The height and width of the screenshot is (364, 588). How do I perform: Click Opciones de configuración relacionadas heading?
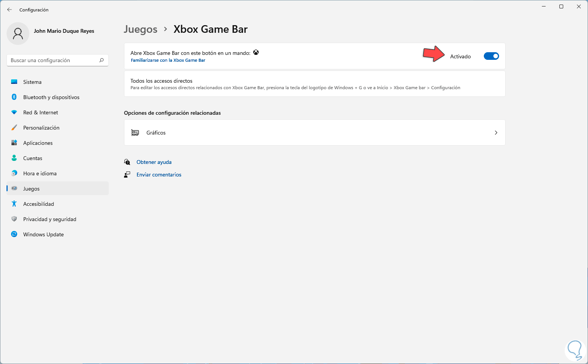tap(172, 113)
